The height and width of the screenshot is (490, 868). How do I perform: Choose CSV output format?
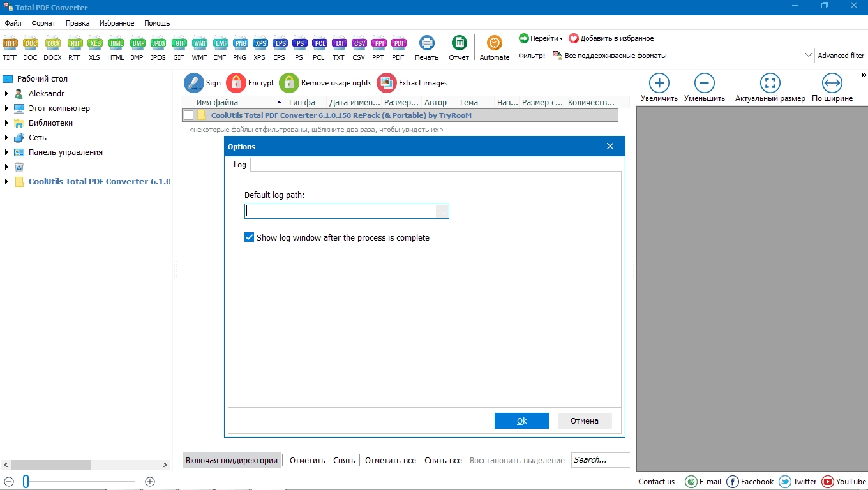click(359, 48)
